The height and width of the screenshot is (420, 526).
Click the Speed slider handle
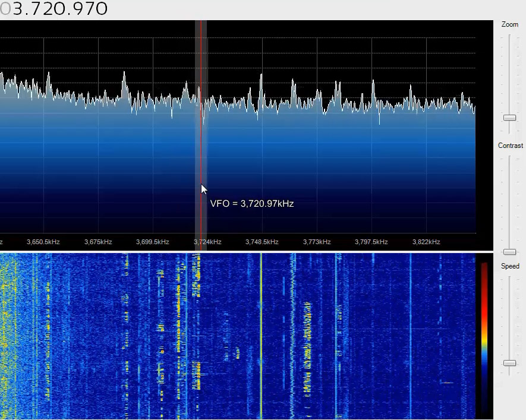pyautogui.click(x=509, y=363)
